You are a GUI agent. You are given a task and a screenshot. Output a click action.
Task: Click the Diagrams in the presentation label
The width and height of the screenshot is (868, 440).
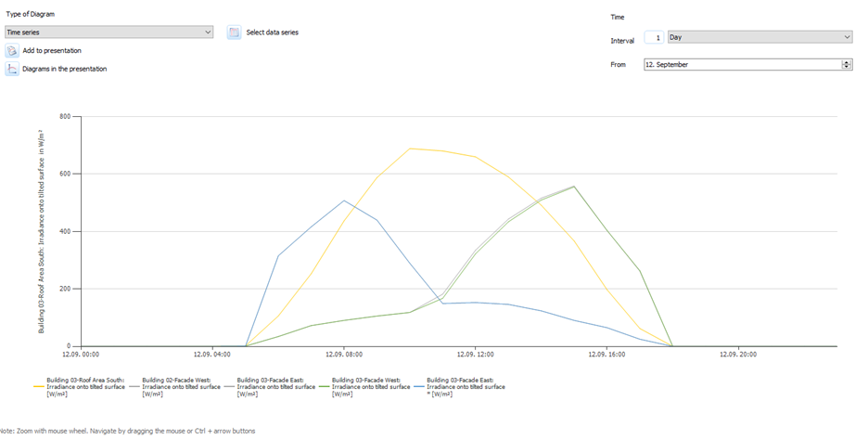pos(64,69)
